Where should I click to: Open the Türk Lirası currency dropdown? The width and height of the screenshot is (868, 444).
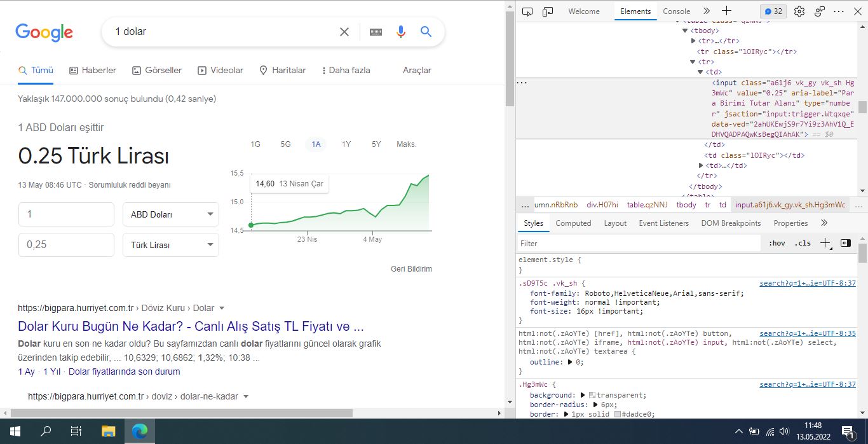click(171, 245)
